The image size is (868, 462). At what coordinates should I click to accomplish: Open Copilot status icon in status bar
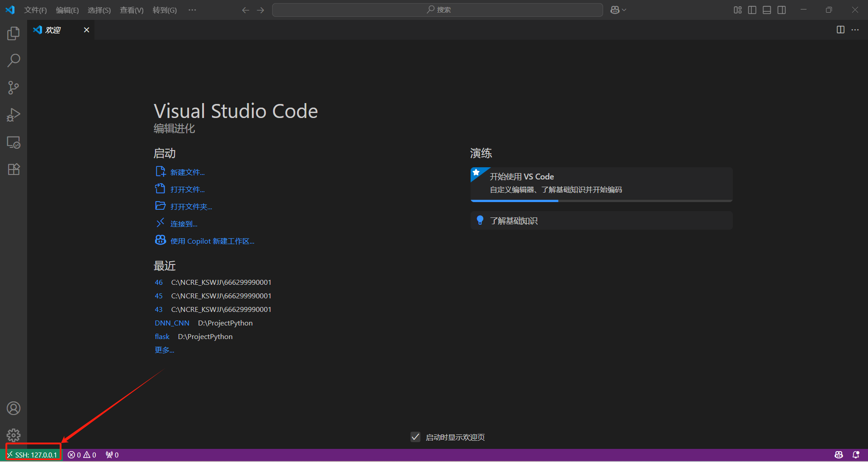tap(839, 455)
